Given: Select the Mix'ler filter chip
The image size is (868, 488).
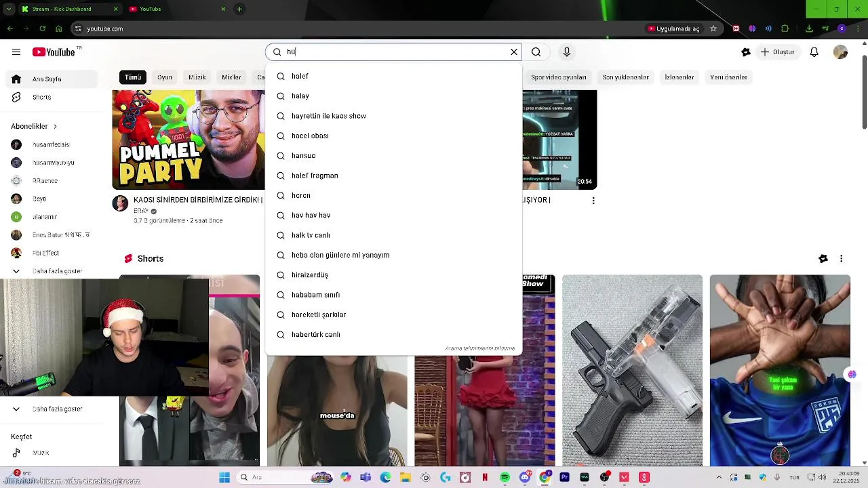Looking at the screenshot, I should click(x=231, y=77).
